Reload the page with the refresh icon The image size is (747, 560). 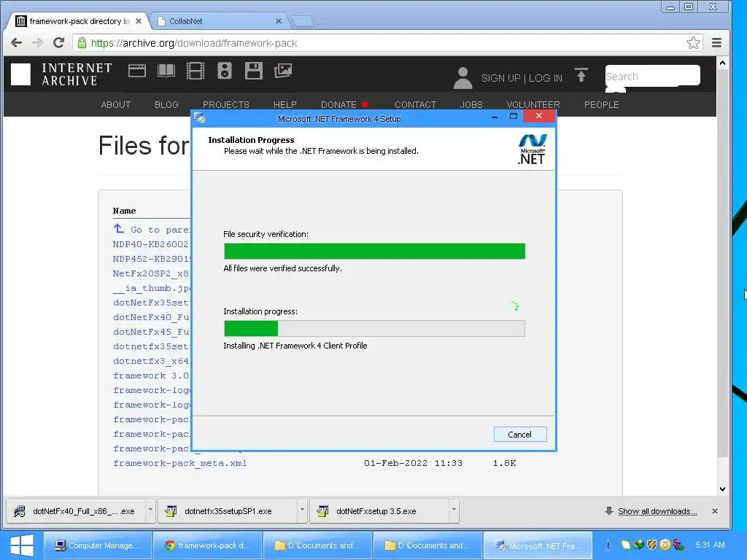[58, 43]
